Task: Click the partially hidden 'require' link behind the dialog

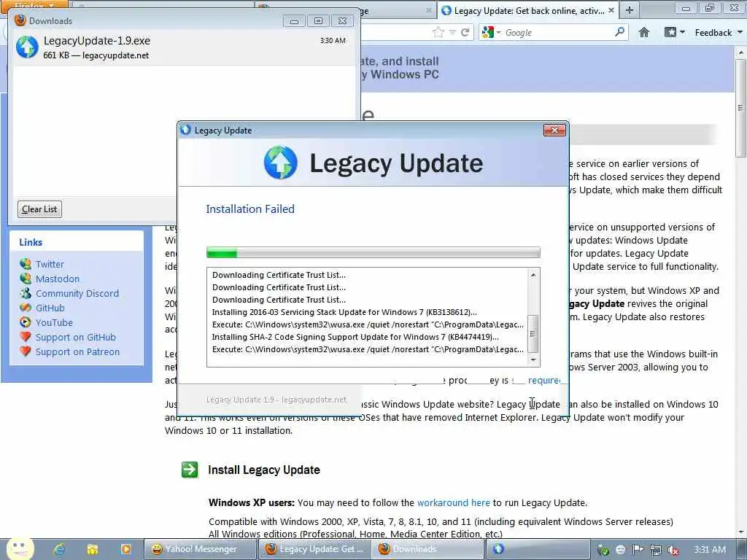Action: pos(544,381)
